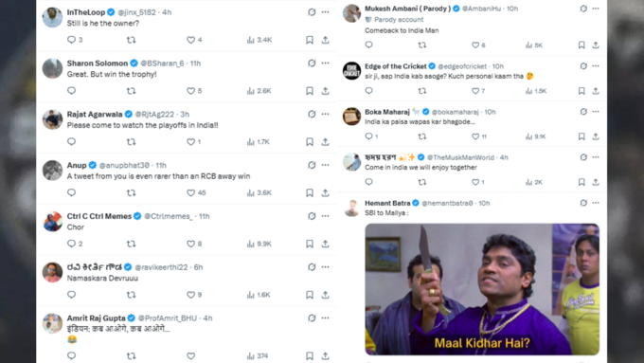Open Amrit Raj Gupta's profile avatar
This screenshot has width=644, height=363.
coord(53,323)
